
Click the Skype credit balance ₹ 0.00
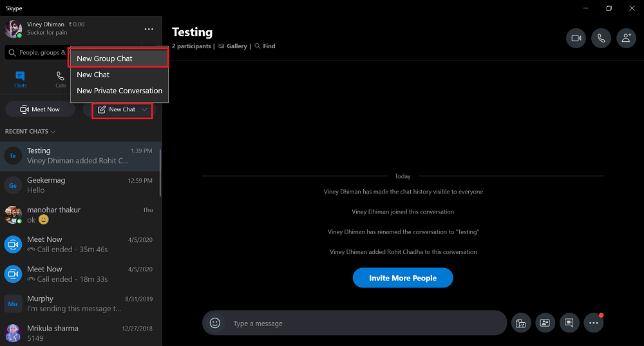(77, 24)
